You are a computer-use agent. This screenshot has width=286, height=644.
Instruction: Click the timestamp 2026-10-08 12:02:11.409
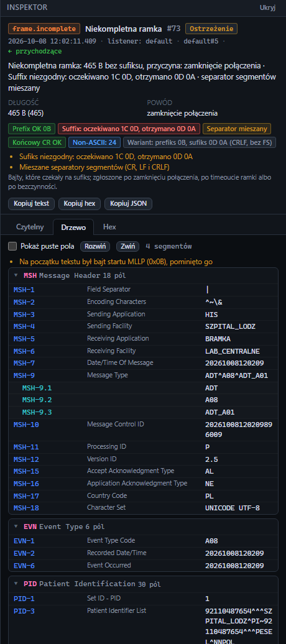tap(52, 41)
